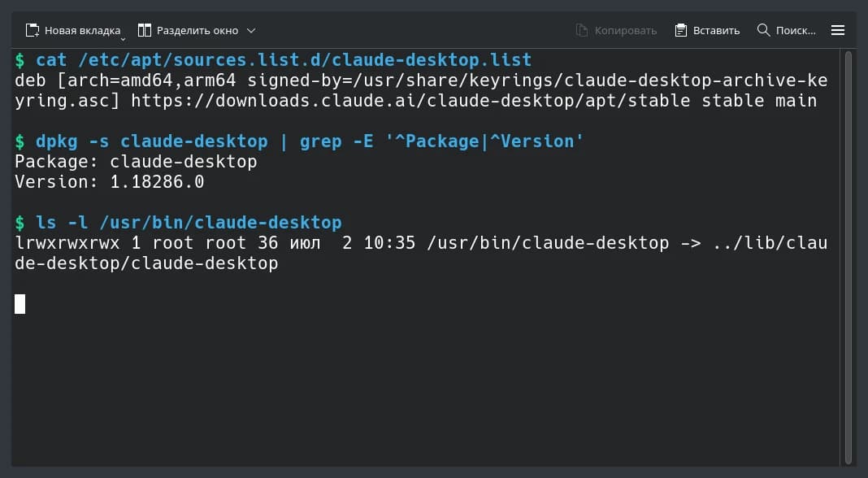Screen dimensions: 868x478
Task: Open a new tab with Новая вкладка
Action: pos(73,30)
